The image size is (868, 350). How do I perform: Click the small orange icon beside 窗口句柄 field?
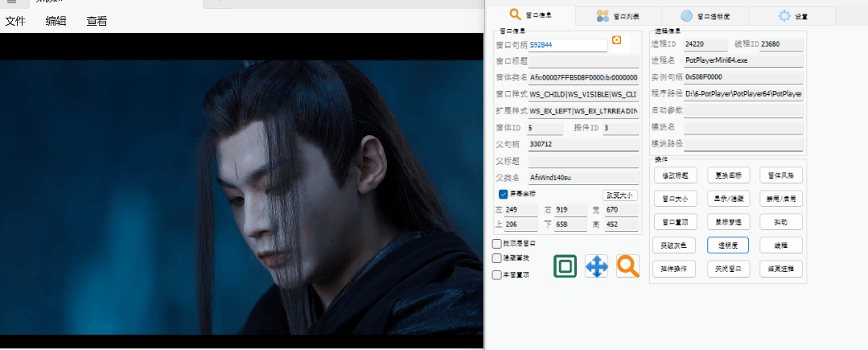pyautogui.click(x=617, y=40)
